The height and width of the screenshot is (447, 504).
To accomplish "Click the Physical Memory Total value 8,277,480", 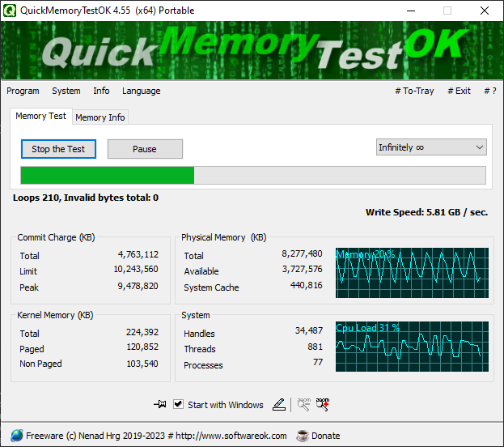I will [302, 254].
